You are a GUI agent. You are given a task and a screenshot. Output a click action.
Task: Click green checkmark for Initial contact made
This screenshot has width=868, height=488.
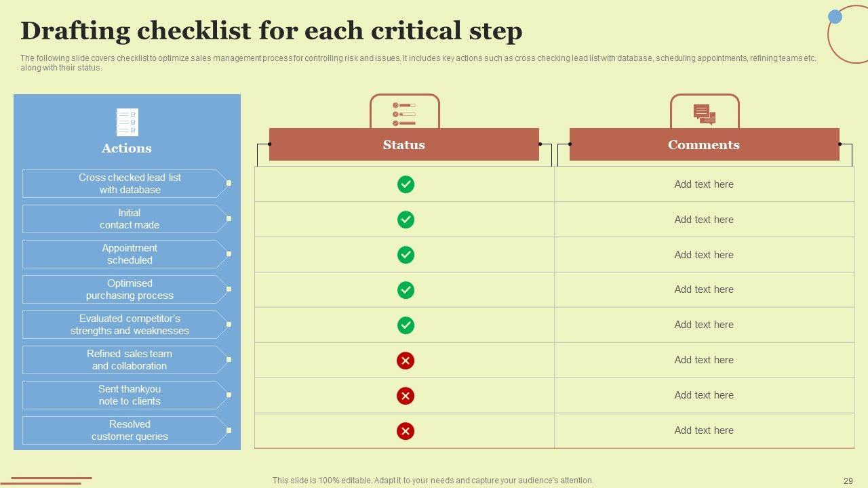(406, 220)
